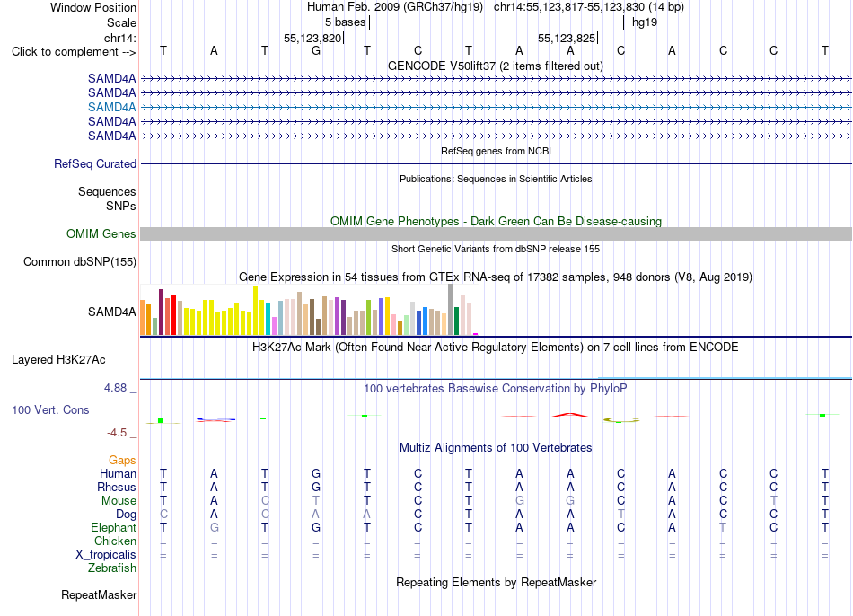This screenshot has height=616, width=853.
Task: Click the chr14:55,123,817-55,123,830 position text
Action: pos(569,7)
